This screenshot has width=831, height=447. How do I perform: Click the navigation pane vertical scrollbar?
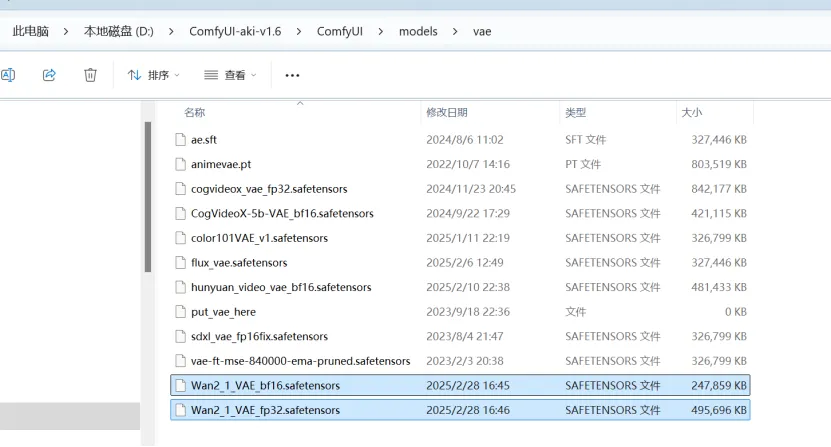pos(148,197)
